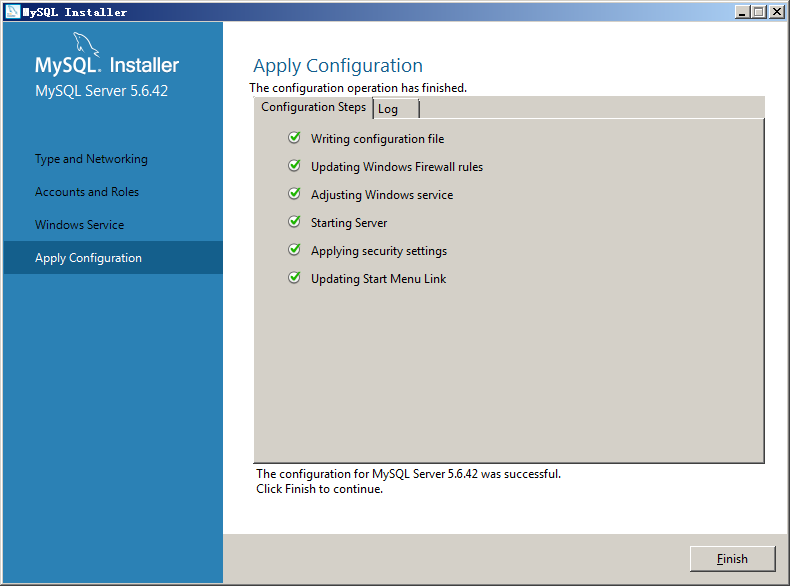790x586 pixels.
Task: Click green check beside Writing configuration file
Action: coord(294,138)
